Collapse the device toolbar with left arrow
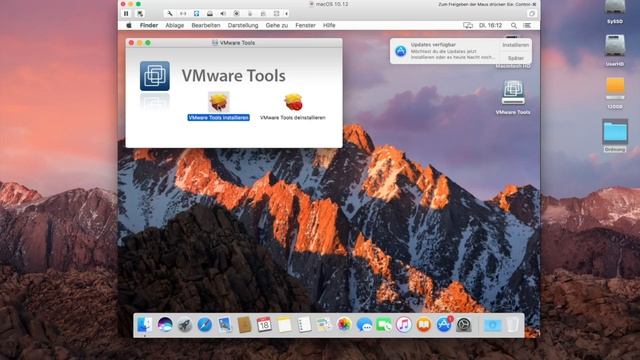The width and height of the screenshot is (640, 360). [x=287, y=13]
